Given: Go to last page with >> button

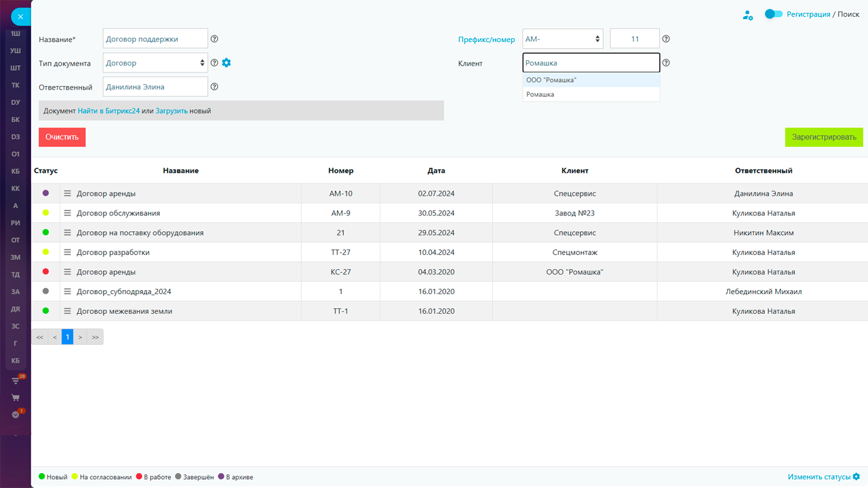Looking at the screenshot, I should [x=96, y=337].
